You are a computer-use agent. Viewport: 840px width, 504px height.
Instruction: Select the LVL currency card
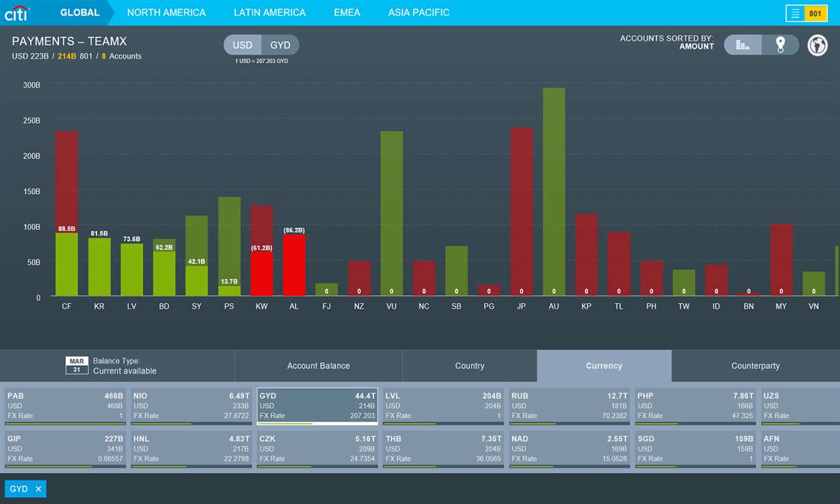443,407
